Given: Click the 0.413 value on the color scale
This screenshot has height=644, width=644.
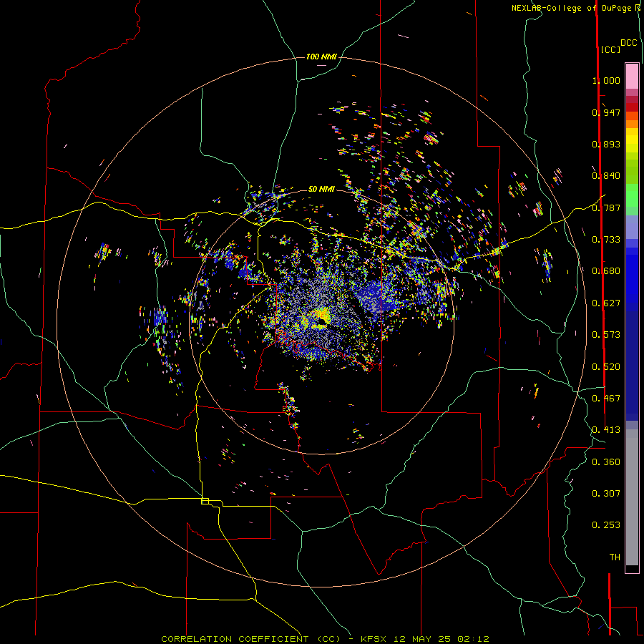Looking at the screenshot, I should tap(606, 430).
